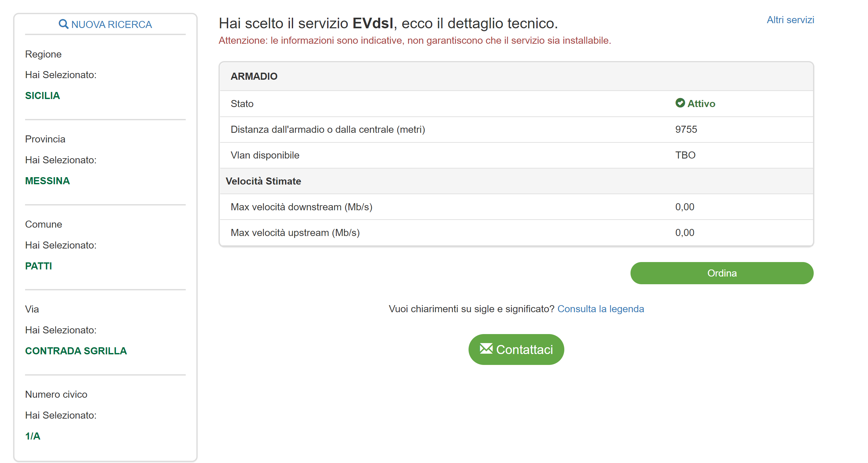
Task: Click the red Attenzione warning text
Action: [x=415, y=41]
